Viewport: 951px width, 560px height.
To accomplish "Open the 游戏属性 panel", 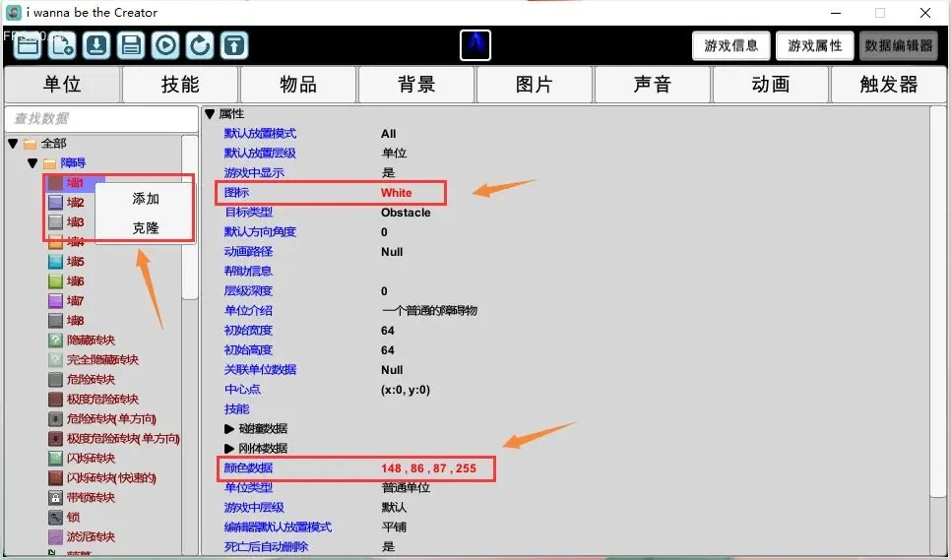I will pos(815,45).
